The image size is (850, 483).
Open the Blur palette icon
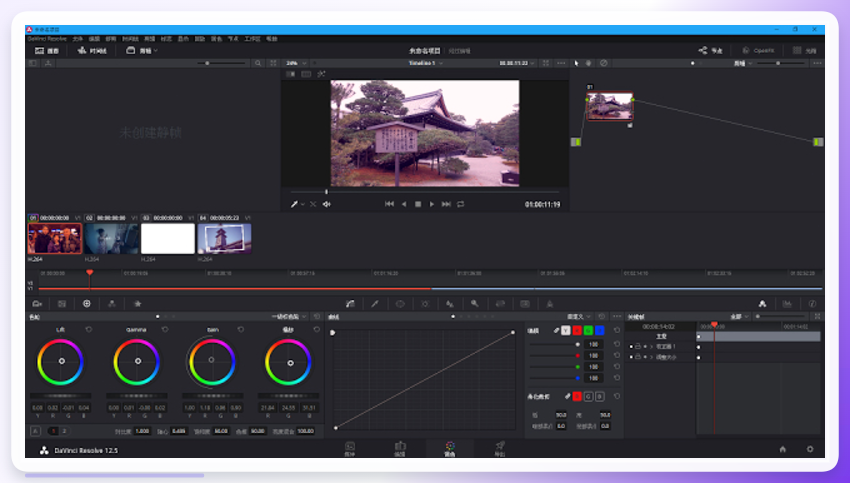point(449,304)
